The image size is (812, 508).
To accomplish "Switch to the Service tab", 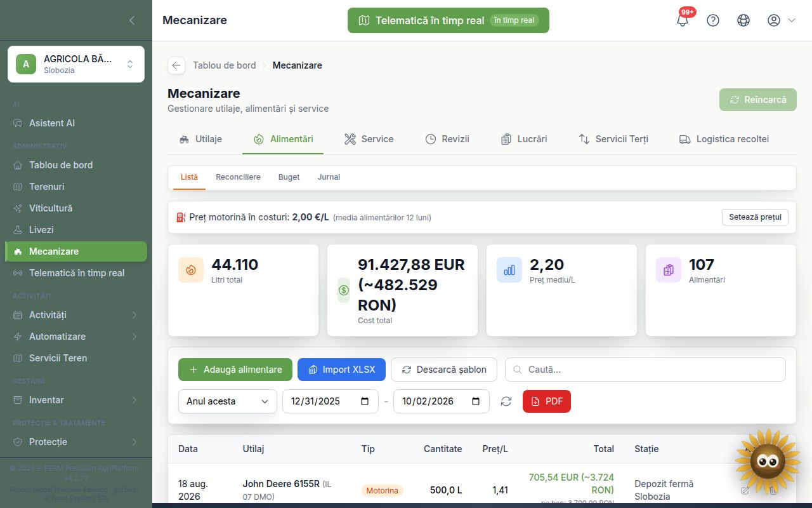I will click(369, 139).
